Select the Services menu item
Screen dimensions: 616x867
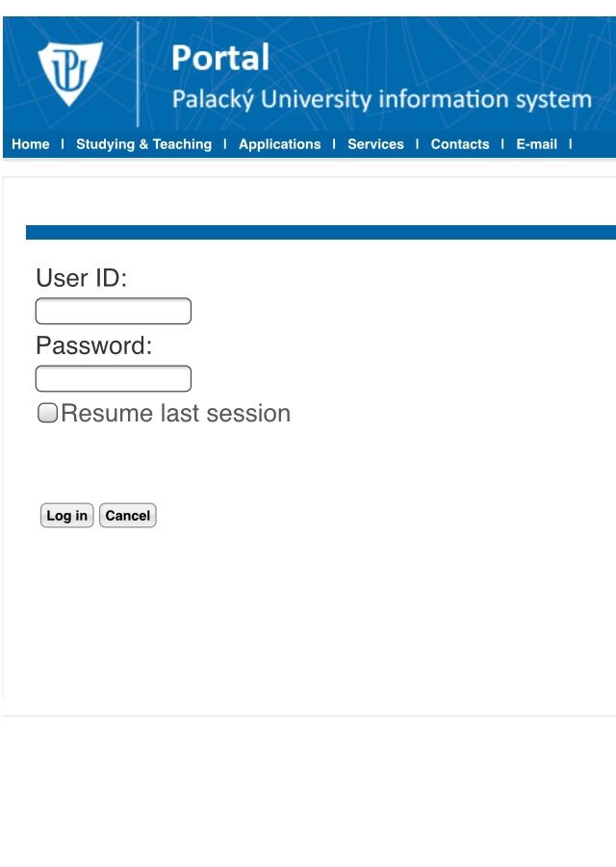tap(375, 144)
